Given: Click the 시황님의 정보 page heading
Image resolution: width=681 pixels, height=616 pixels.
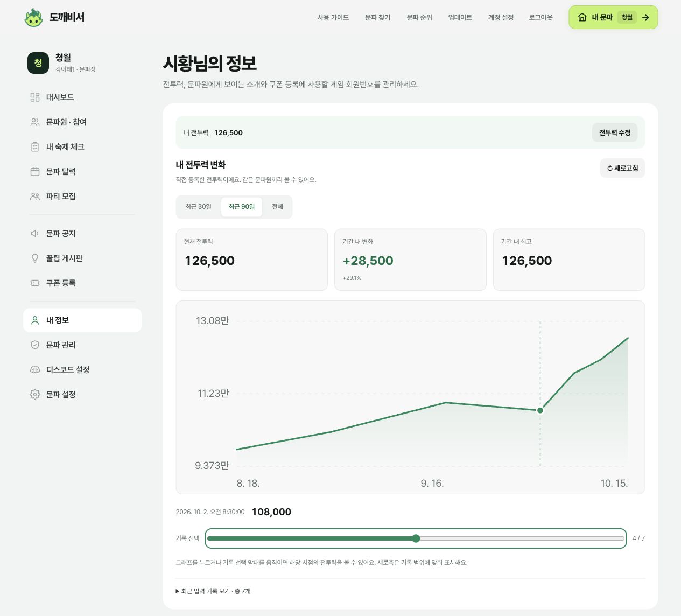Looking at the screenshot, I should tap(209, 64).
